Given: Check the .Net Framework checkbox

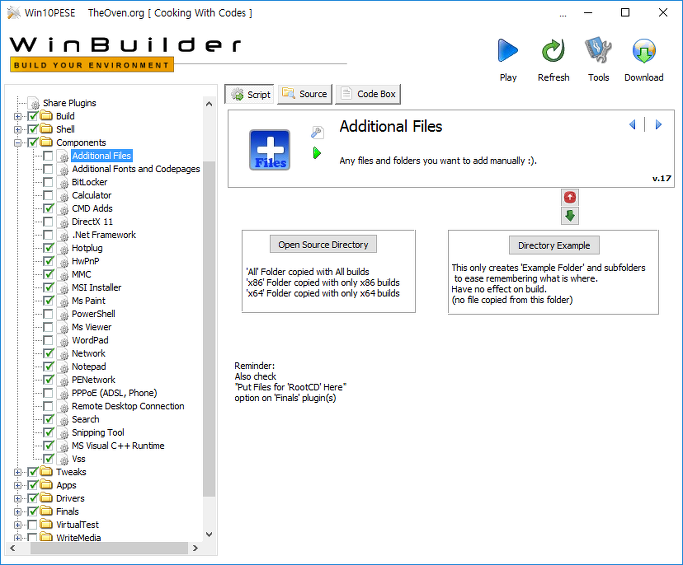Looking at the screenshot, I should [x=48, y=235].
